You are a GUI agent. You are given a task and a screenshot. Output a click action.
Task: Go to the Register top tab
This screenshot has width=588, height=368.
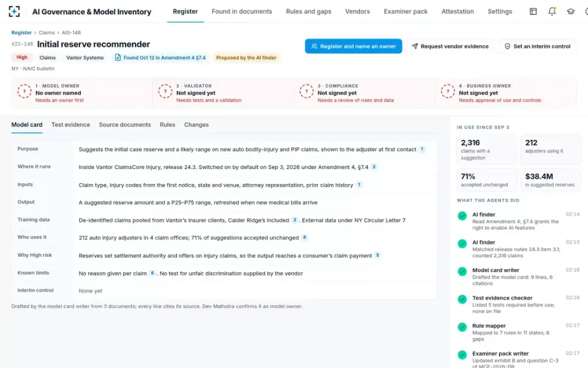(x=185, y=11)
